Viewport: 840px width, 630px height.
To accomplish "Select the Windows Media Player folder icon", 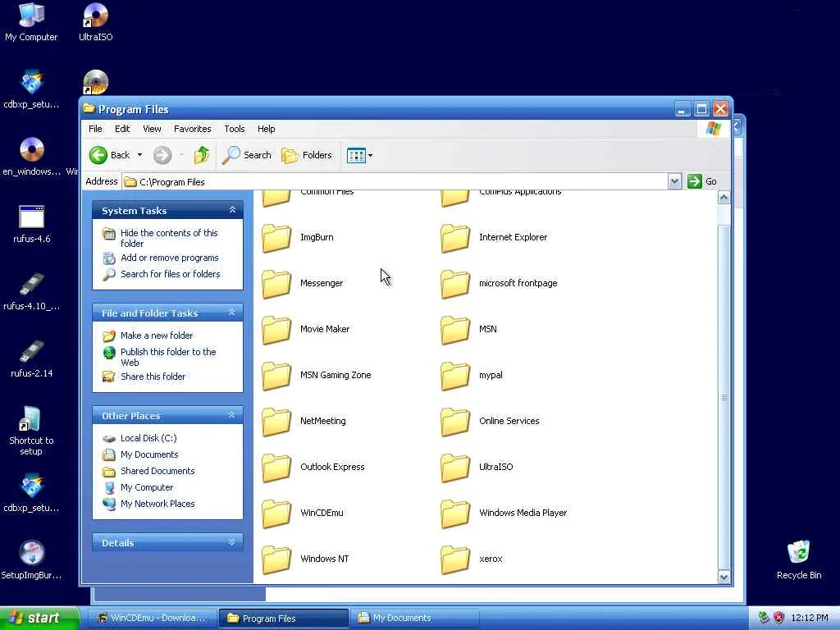I will pos(455,514).
